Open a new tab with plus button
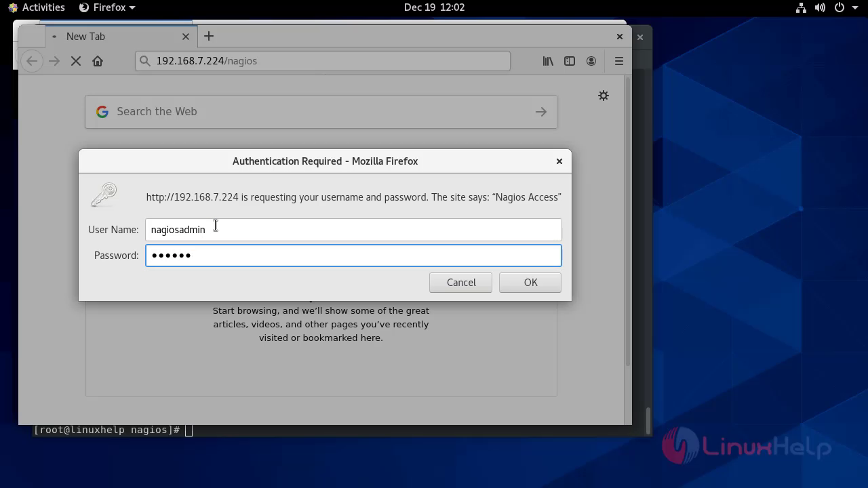Image resolution: width=868 pixels, height=488 pixels. tap(209, 36)
